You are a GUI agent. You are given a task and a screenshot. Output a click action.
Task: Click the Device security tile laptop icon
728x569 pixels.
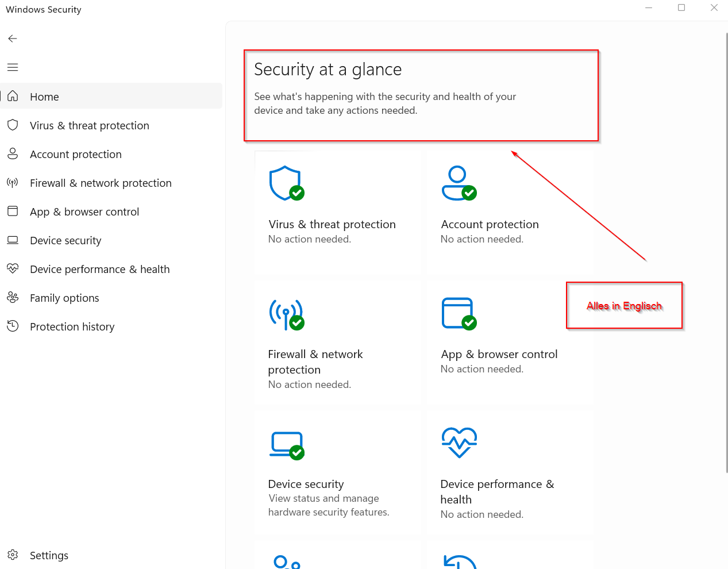(286, 445)
